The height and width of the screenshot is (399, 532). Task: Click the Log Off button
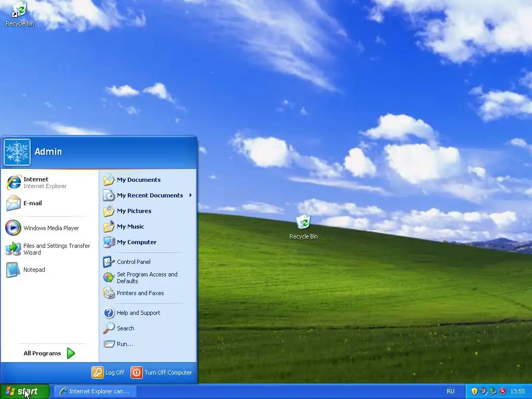click(108, 372)
